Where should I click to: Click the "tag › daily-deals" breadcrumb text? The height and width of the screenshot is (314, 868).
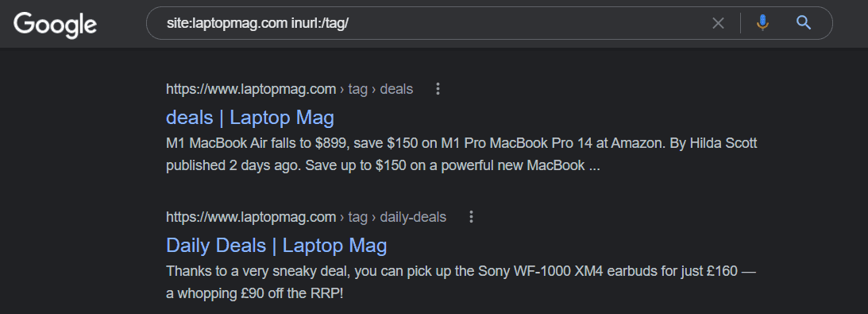[397, 216]
